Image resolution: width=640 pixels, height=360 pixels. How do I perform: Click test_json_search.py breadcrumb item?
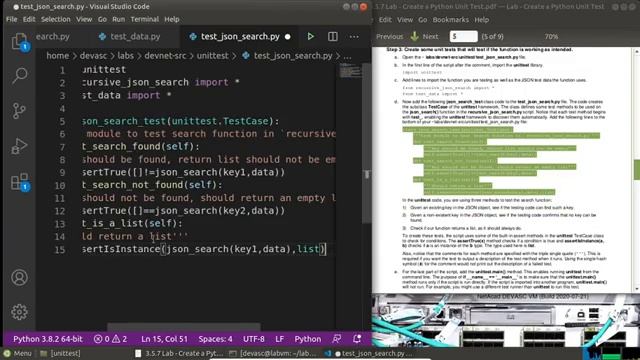287,56
